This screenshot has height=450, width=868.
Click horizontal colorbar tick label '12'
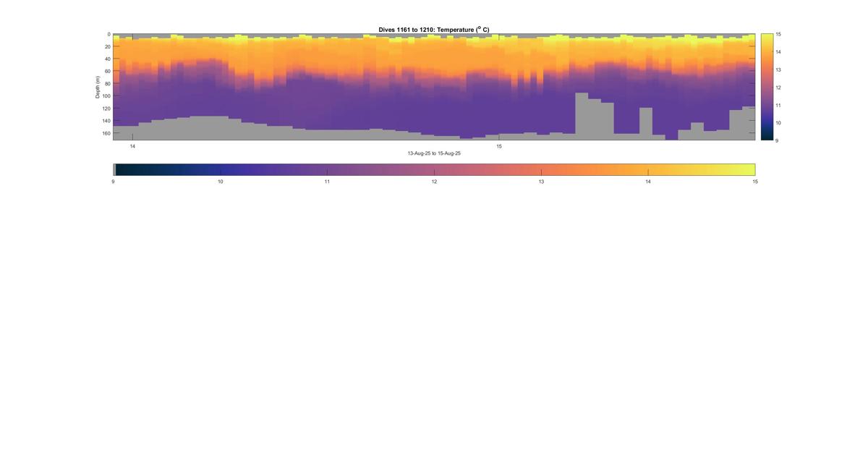tap(434, 182)
